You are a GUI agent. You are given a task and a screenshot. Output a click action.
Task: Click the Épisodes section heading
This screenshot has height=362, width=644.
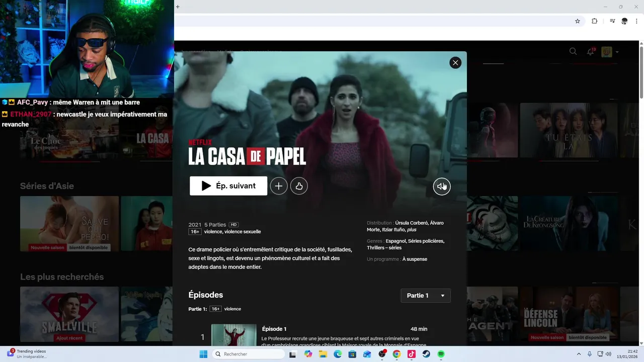click(206, 295)
